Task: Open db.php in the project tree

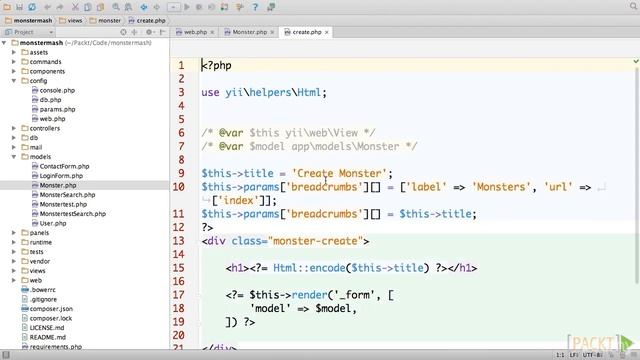Action: tap(47, 100)
